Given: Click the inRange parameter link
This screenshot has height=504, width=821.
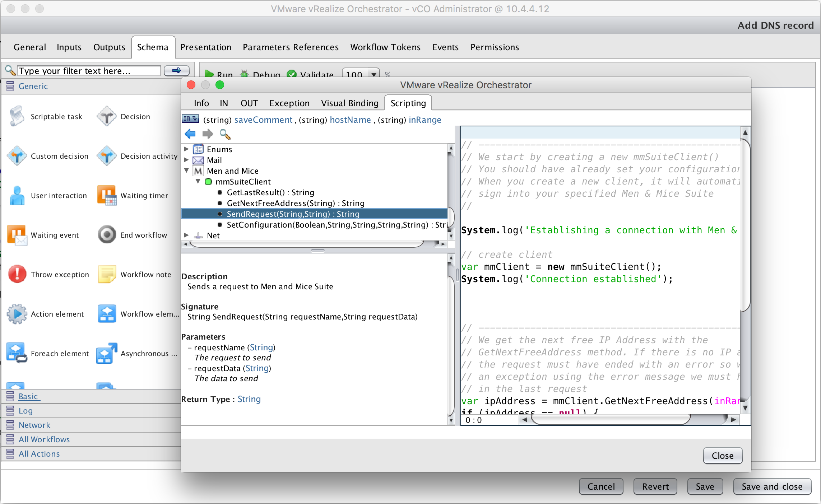Looking at the screenshot, I should (425, 120).
